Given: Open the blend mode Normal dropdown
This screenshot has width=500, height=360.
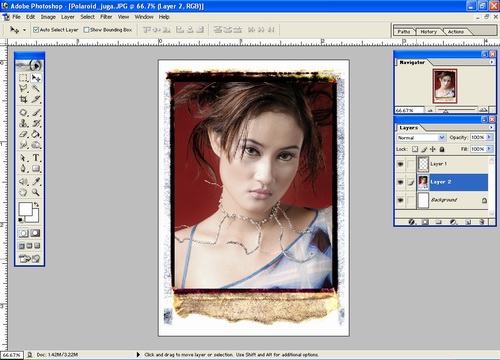Looking at the screenshot, I should pos(421,137).
